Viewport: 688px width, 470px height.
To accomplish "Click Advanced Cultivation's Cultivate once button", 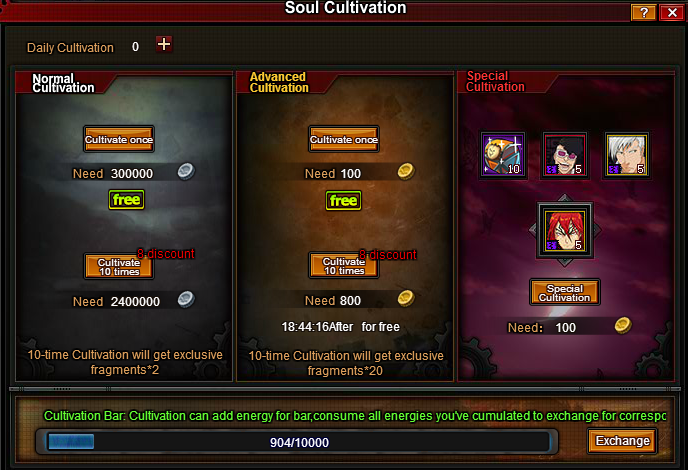I will (x=344, y=139).
